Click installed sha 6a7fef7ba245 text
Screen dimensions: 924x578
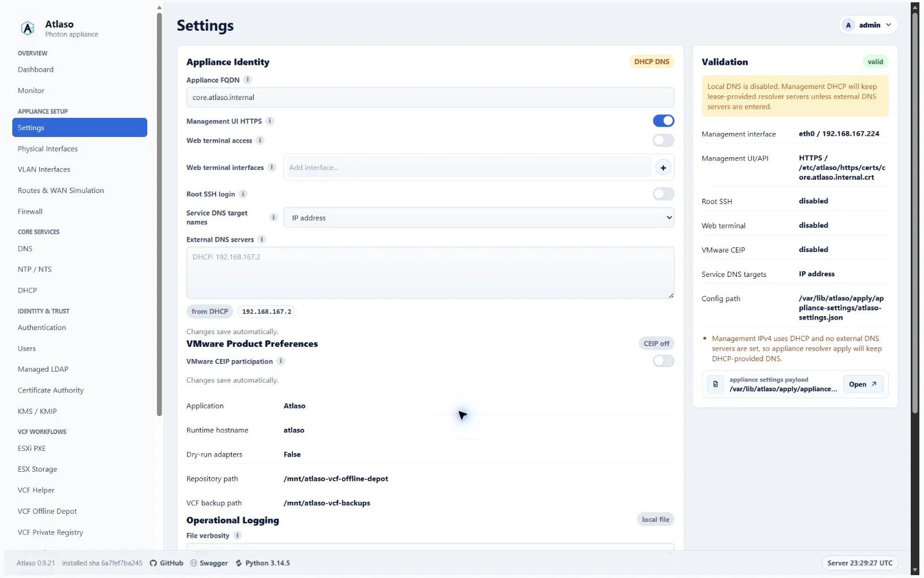tap(102, 563)
